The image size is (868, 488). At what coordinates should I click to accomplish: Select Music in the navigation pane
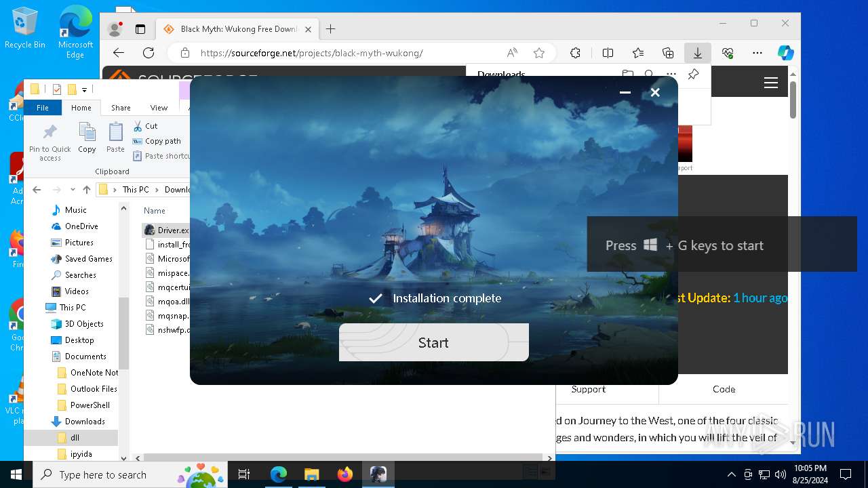click(x=75, y=210)
